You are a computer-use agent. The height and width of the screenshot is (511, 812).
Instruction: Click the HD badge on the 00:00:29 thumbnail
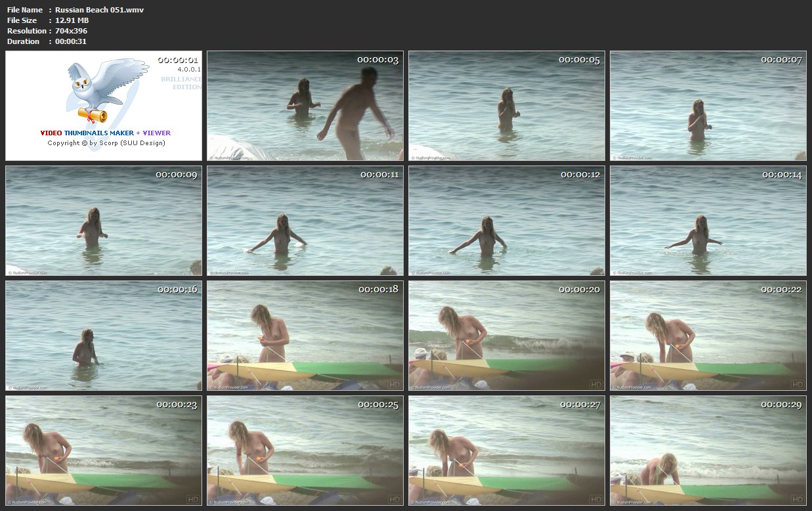coord(797,499)
